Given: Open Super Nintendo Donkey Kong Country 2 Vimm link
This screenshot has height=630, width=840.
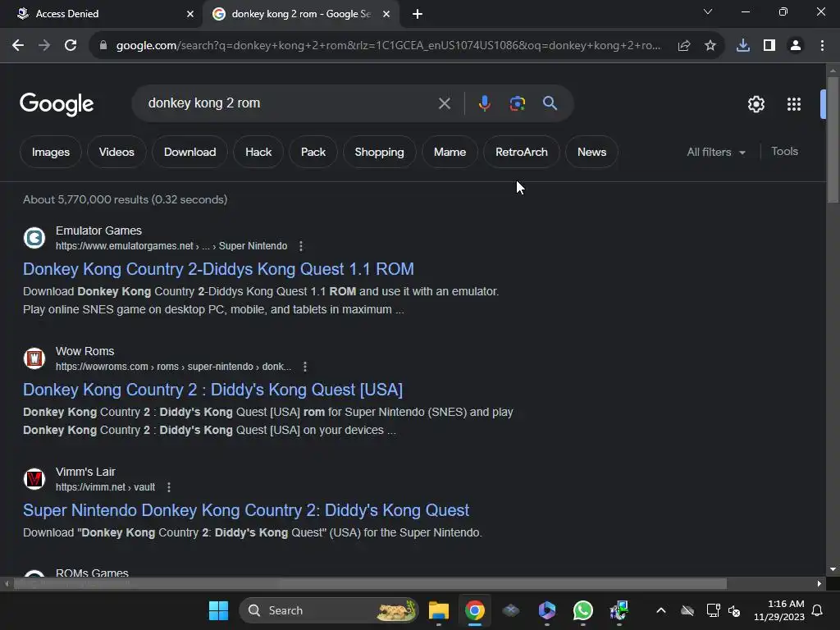Looking at the screenshot, I should coord(246,510).
